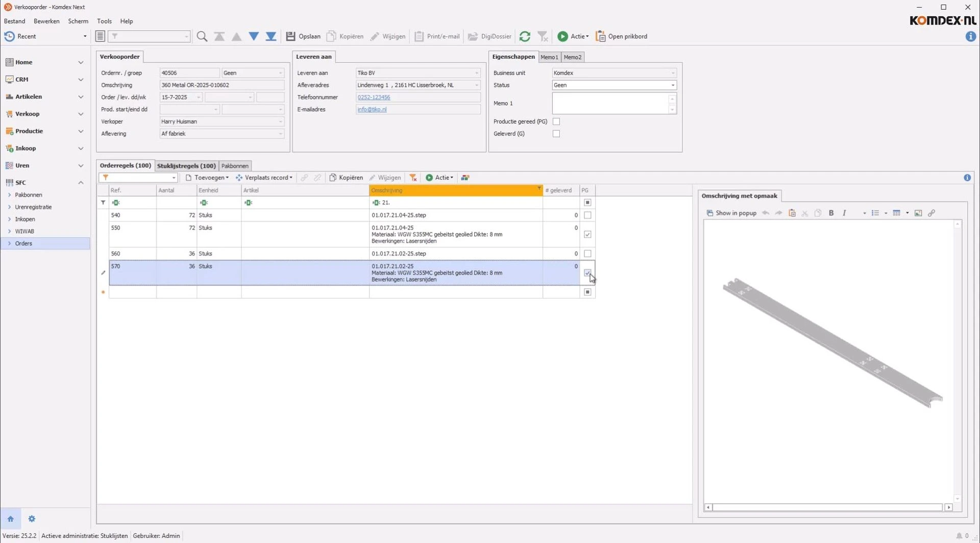
Task: Click the settings gear in sidebar footer
Action: (x=32, y=519)
